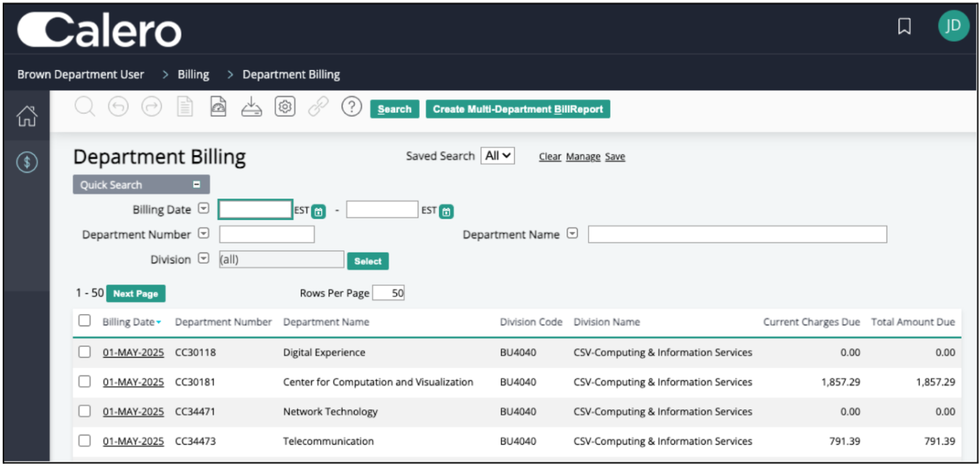The height and width of the screenshot is (466, 980).
Task: Click the Department Billing breadcrumb
Action: pos(291,74)
